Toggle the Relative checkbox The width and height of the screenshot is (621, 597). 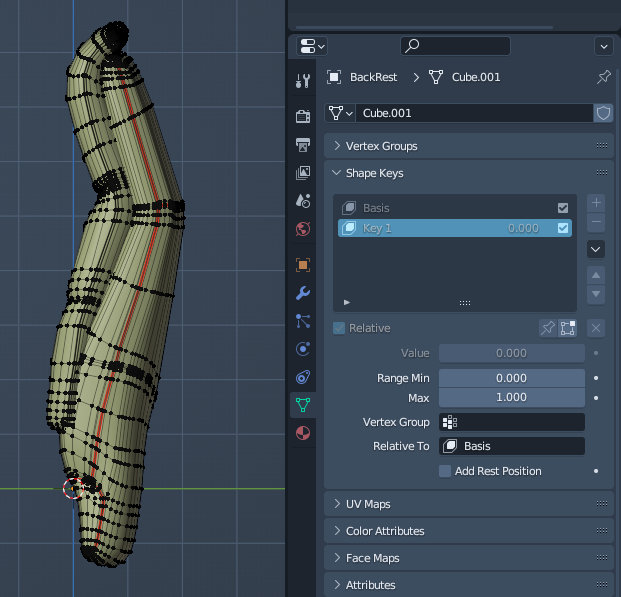pos(339,328)
